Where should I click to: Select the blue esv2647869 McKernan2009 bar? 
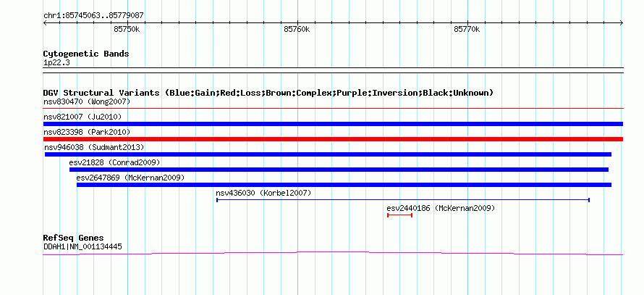[x=344, y=185]
